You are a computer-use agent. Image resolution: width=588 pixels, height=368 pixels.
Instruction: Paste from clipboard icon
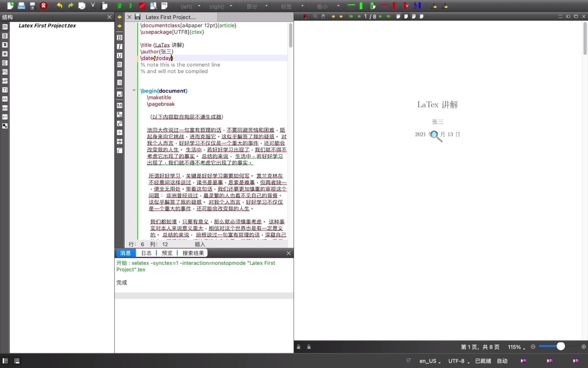click(x=104, y=6)
